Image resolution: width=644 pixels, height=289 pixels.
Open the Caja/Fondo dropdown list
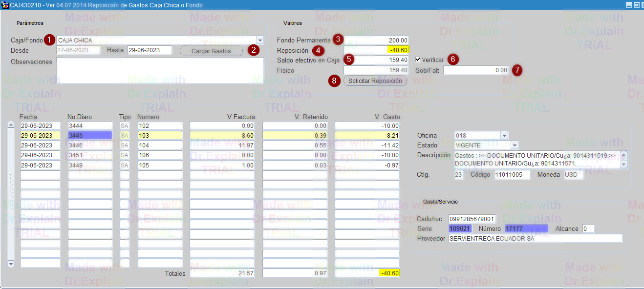coord(260,40)
